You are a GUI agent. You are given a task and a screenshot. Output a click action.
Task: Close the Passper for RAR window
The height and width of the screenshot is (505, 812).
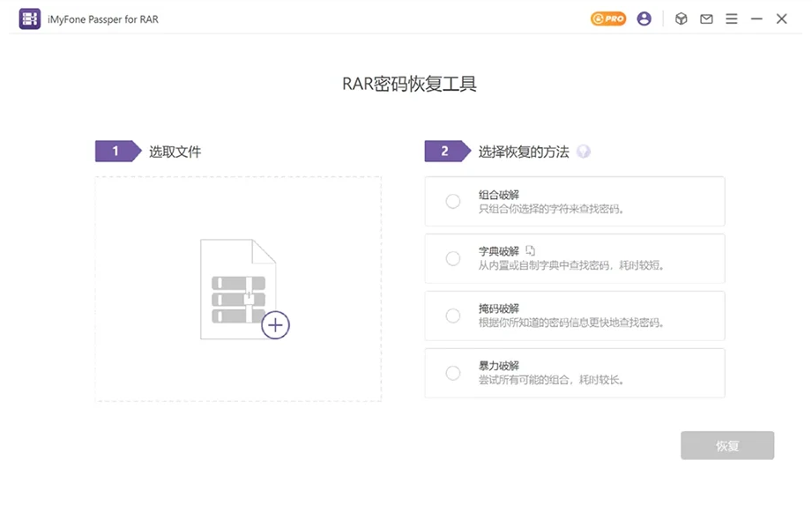pyautogui.click(x=781, y=19)
